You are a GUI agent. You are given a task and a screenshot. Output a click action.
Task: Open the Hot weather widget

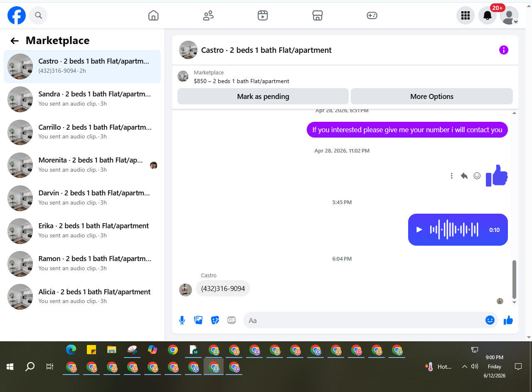[439, 367]
